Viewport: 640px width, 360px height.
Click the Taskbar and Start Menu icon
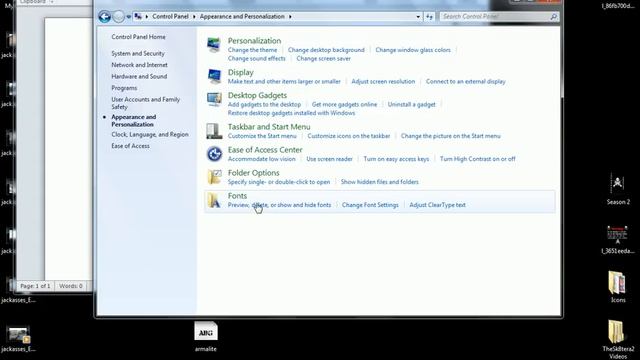(x=214, y=131)
